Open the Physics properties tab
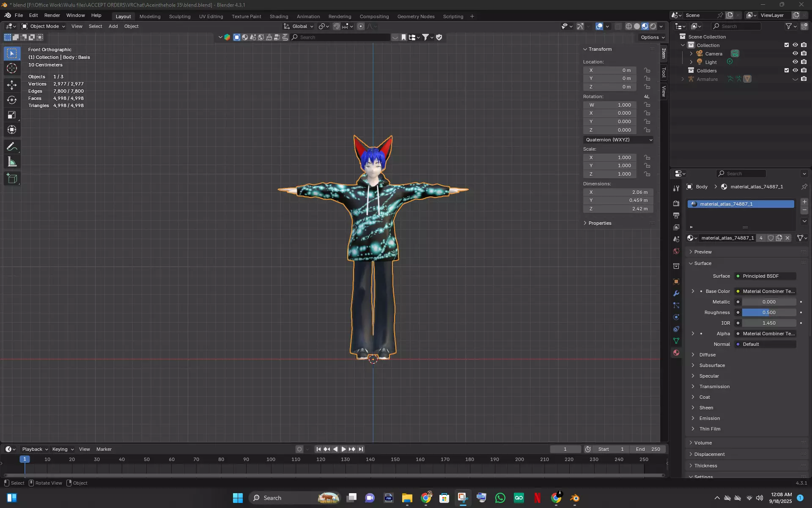This screenshot has width=812, height=508. [676, 317]
